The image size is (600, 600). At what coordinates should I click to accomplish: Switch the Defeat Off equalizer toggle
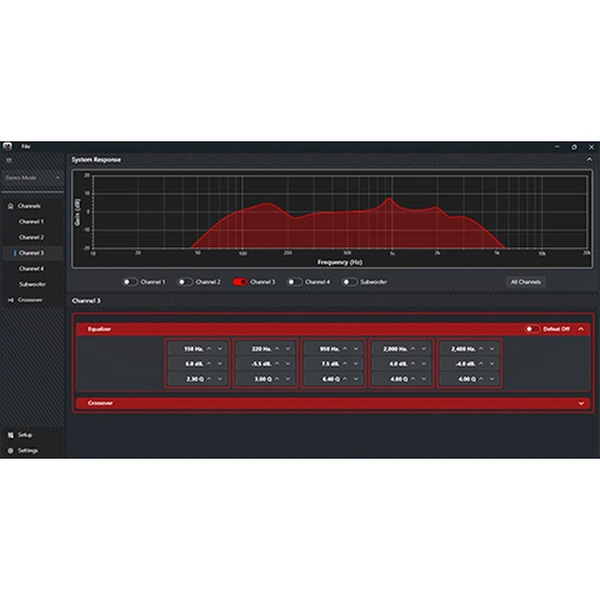[x=533, y=328]
